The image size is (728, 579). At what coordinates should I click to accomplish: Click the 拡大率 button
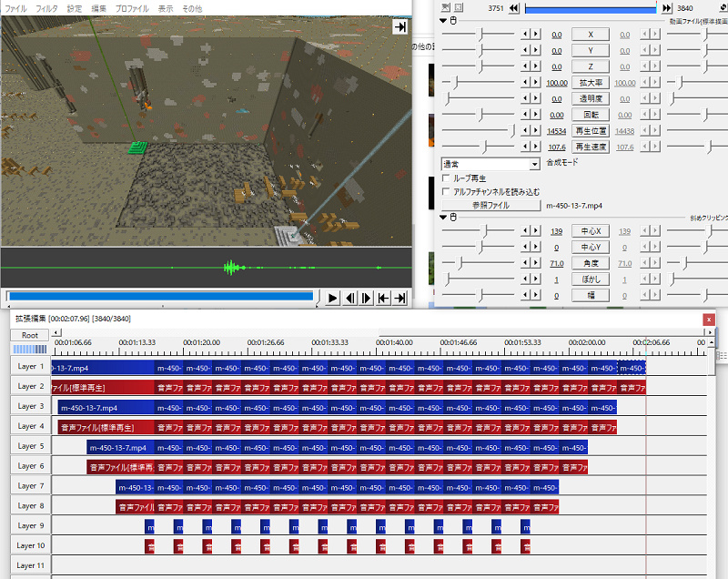click(591, 83)
